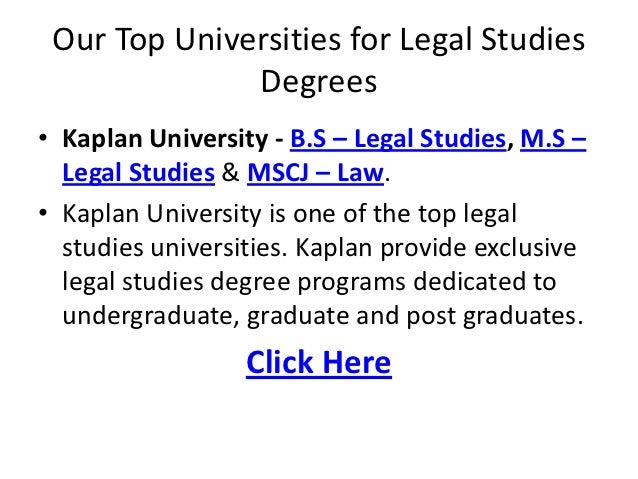The height and width of the screenshot is (479, 638).
Task: Click the Legal Studies link before the ampersand
Action: (x=138, y=173)
